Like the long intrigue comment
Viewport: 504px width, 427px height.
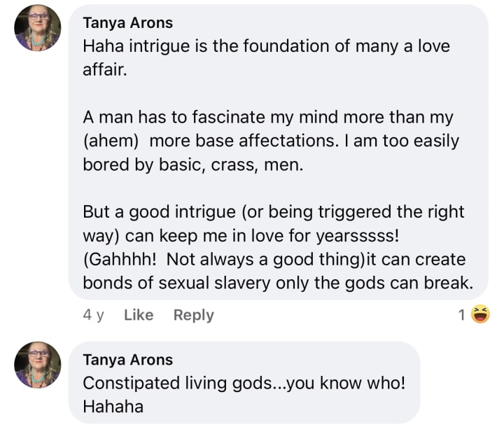point(138,315)
